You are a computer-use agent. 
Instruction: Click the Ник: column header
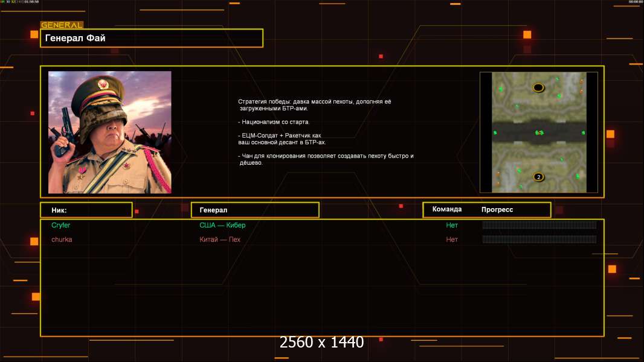[x=86, y=210]
